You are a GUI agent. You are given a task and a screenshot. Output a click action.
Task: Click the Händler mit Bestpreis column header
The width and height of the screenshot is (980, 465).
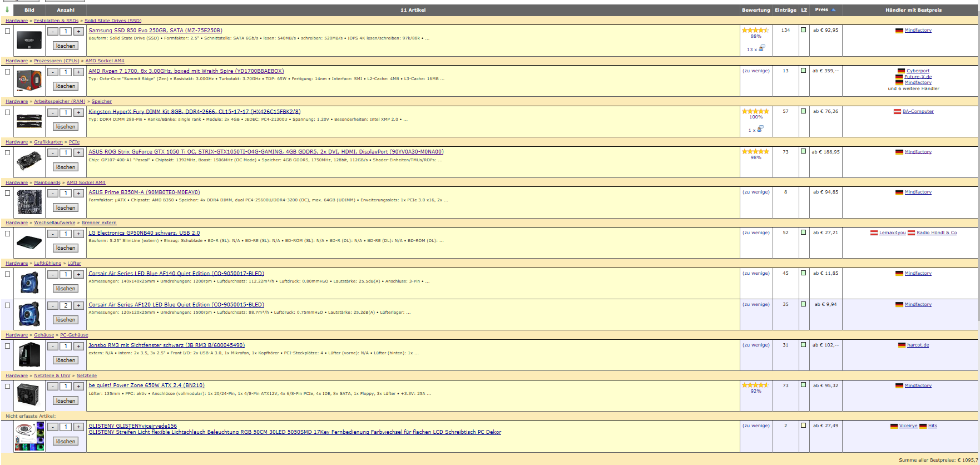point(913,10)
